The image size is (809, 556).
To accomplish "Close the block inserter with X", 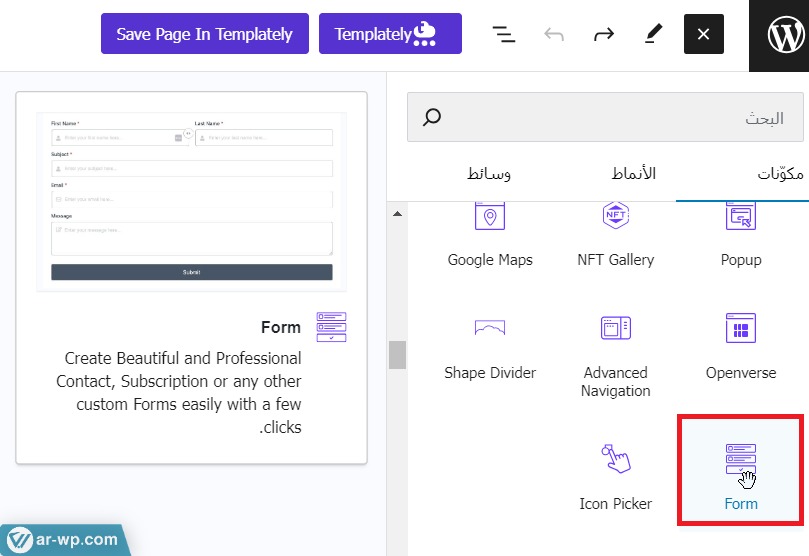I will (703, 35).
